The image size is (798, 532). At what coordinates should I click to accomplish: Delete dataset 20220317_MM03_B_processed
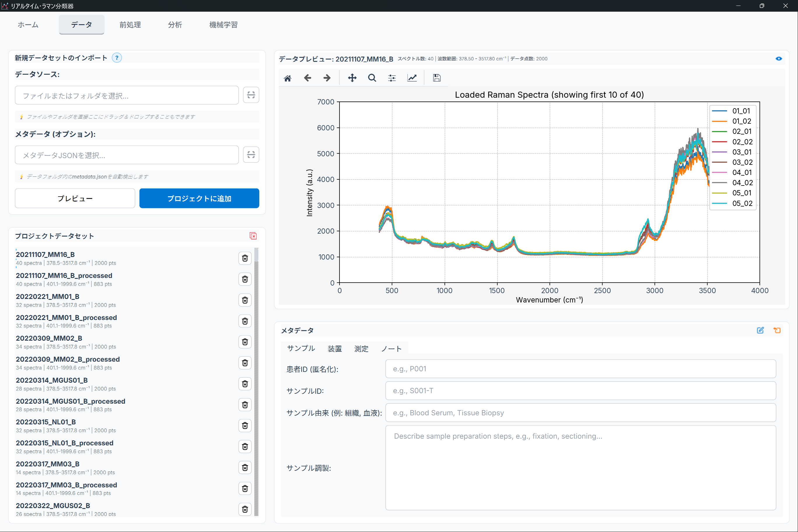coord(245,489)
